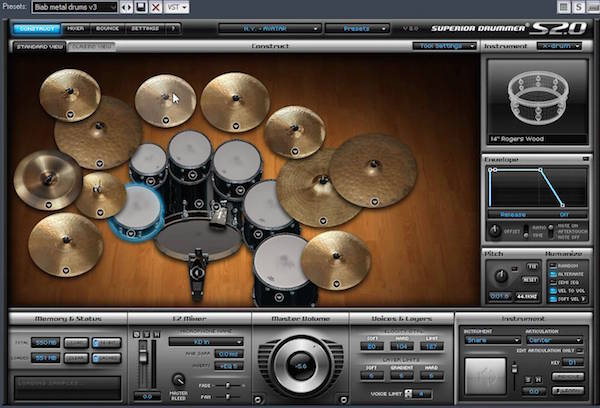Adjust the Fade slider

pyautogui.click(x=228, y=385)
